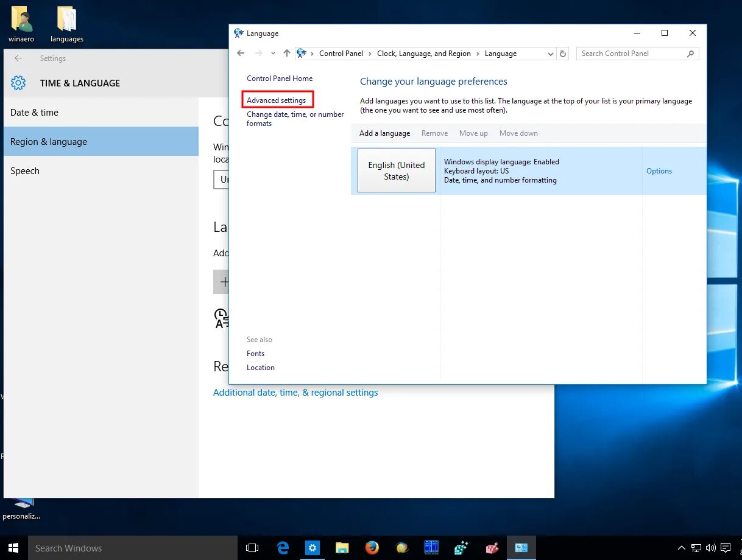Open Action Center notifications icon
Screen dimensions: 742x560
pyautogui.click(x=726, y=548)
